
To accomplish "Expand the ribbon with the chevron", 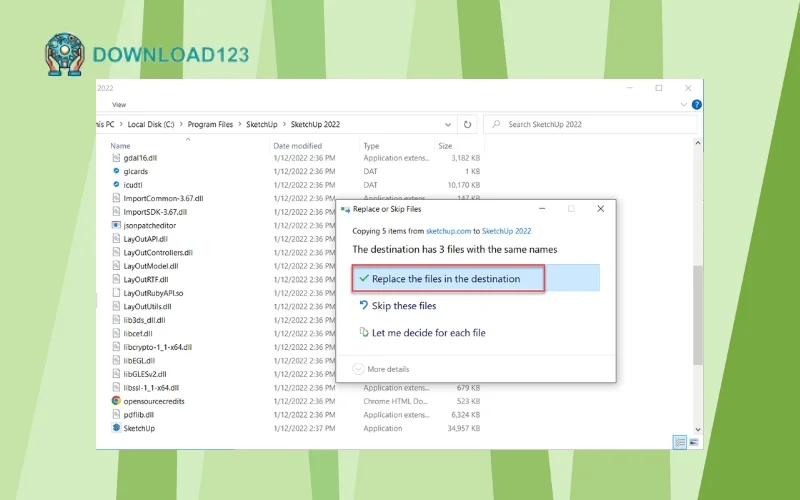I will pyautogui.click(x=684, y=104).
